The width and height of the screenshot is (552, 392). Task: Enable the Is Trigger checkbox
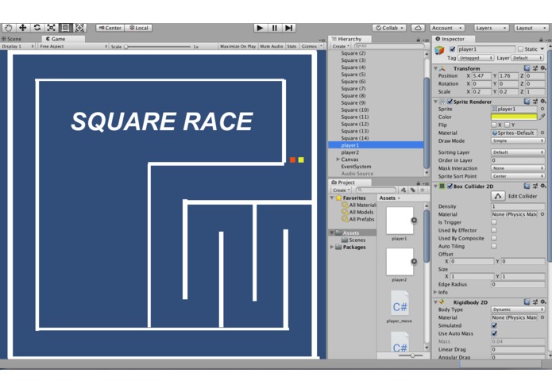[x=494, y=222]
